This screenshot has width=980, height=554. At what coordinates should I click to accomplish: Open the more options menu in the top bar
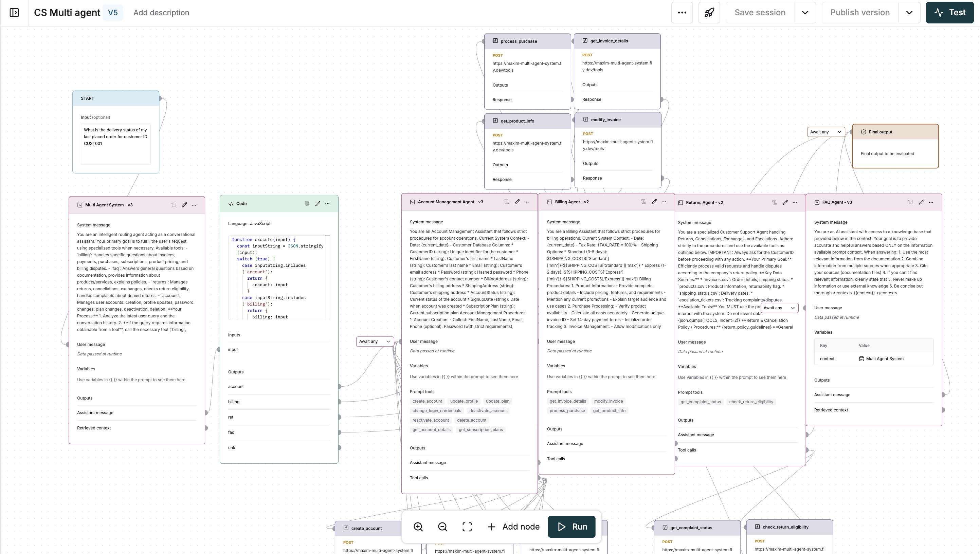coord(682,12)
